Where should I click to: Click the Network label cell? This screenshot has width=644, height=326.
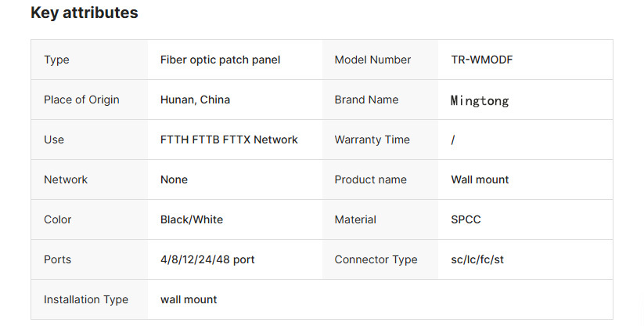click(x=64, y=179)
